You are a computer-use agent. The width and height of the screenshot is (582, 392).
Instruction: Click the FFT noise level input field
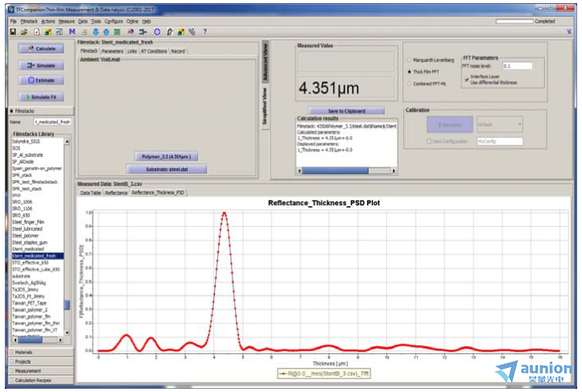point(517,66)
